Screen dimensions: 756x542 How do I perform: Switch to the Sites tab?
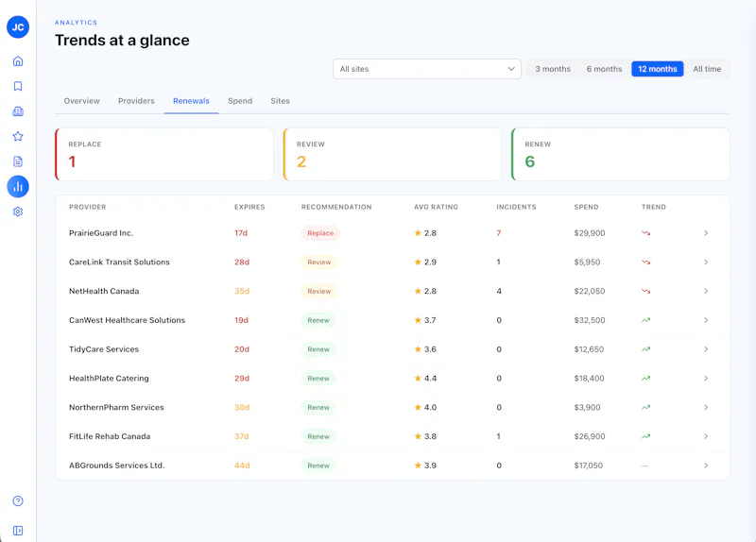[280, 101]
